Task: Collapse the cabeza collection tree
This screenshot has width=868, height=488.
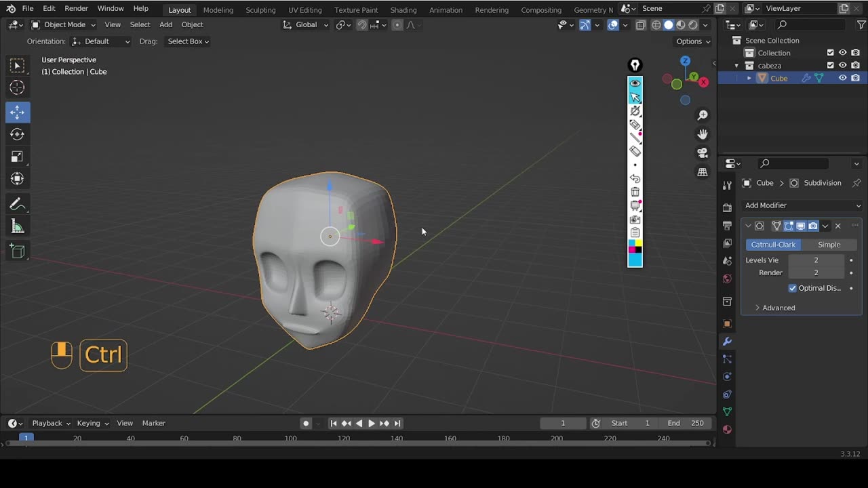Action: (736, 66)
